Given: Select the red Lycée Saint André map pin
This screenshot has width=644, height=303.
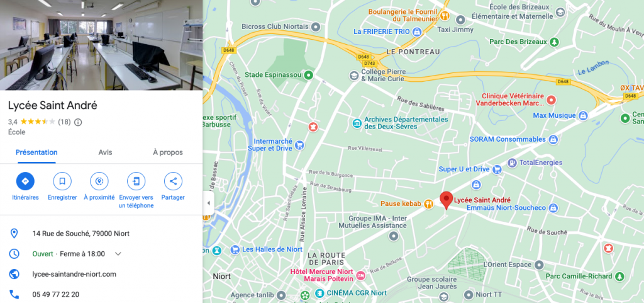Looking at the screenshot, I should coord(447,200).
